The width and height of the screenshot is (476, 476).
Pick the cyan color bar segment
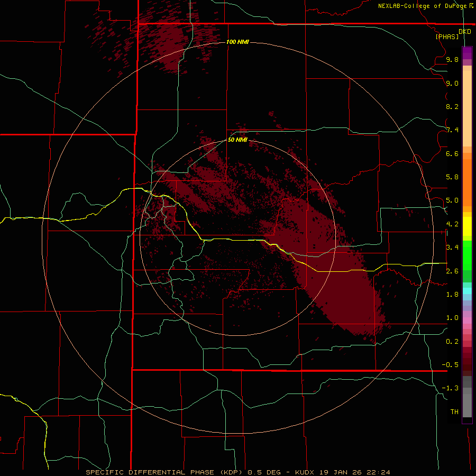point(467,291)
